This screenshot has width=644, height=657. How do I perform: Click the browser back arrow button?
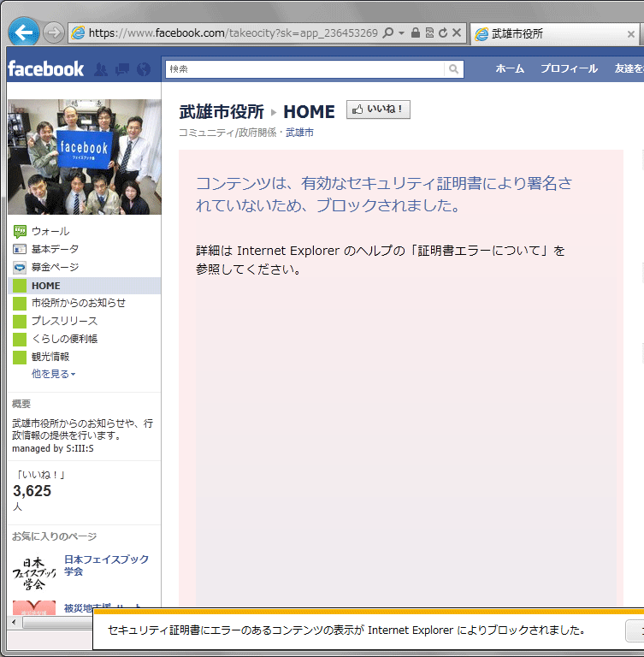(x=23, y=33)
